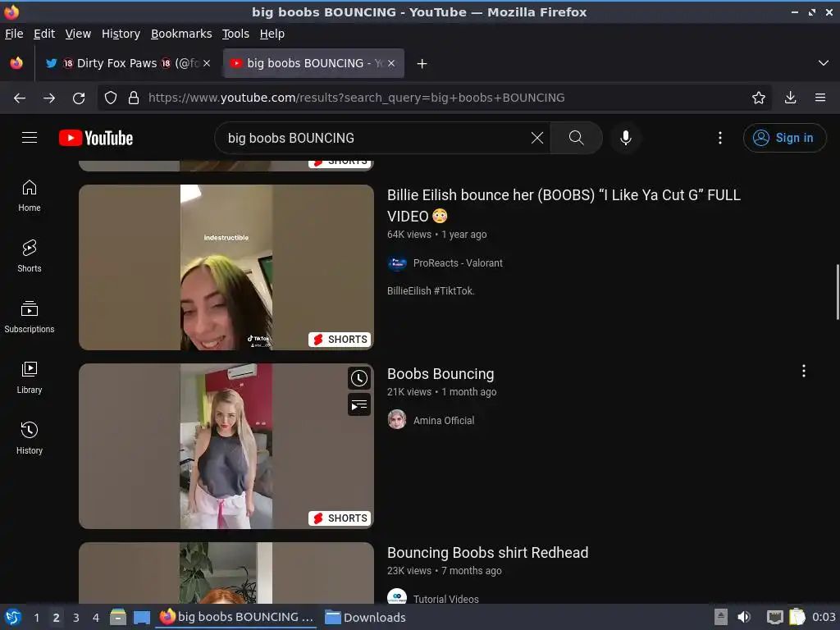Click show desktop icon on taskbar
The width and height of the screenshot is (840, 630).
pos(142,617)
